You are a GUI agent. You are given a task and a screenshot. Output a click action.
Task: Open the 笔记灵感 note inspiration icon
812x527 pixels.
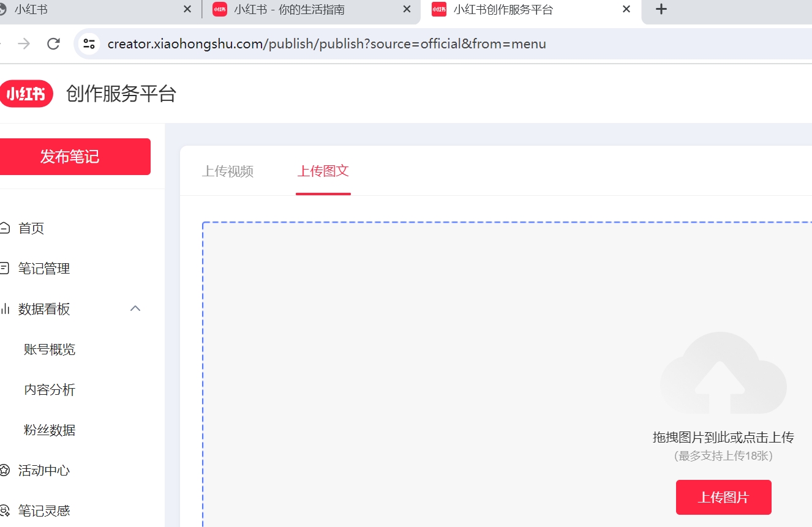pyautogui.click(x=5, y=510)
